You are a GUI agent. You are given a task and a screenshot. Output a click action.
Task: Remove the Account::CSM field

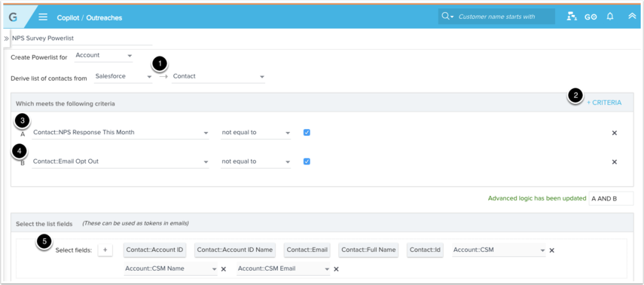point(552,250)
